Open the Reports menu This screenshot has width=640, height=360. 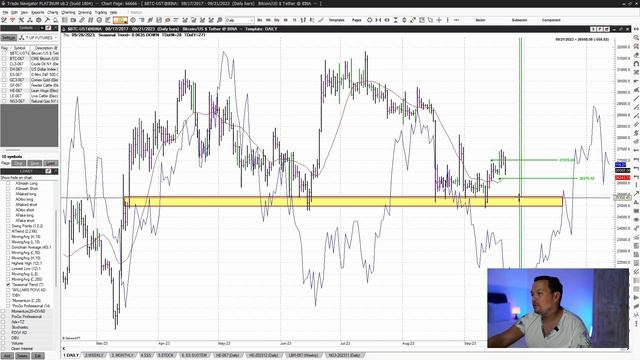click(x=38, y=12)
